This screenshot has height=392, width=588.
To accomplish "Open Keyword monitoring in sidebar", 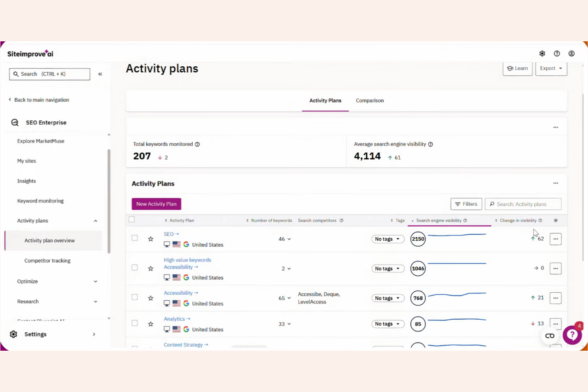I will tap(41, 201).
